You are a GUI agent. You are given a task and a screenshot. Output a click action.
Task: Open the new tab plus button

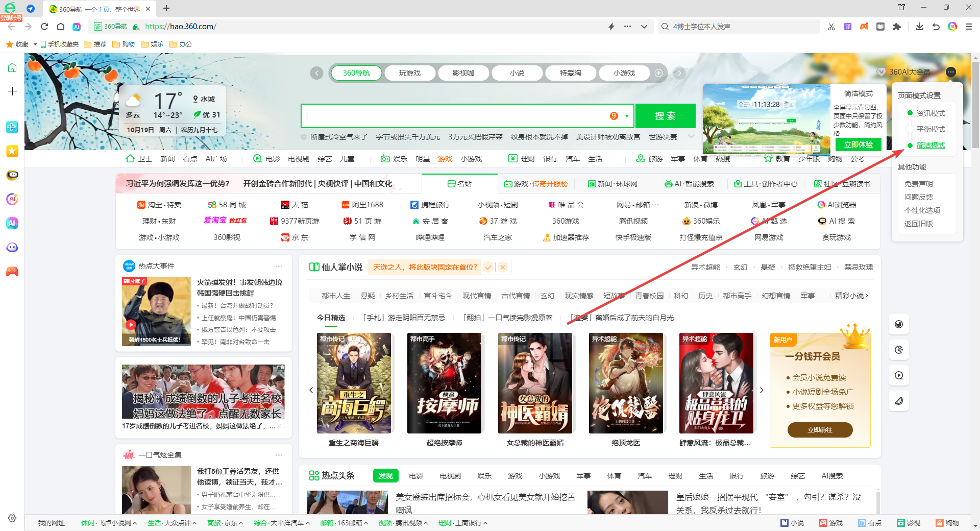point(166,8)
